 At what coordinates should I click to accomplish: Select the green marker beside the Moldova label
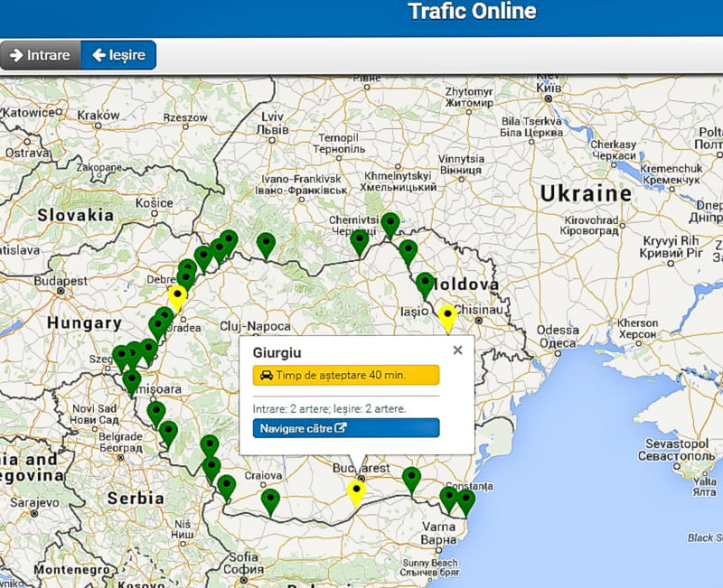[425, 285]
